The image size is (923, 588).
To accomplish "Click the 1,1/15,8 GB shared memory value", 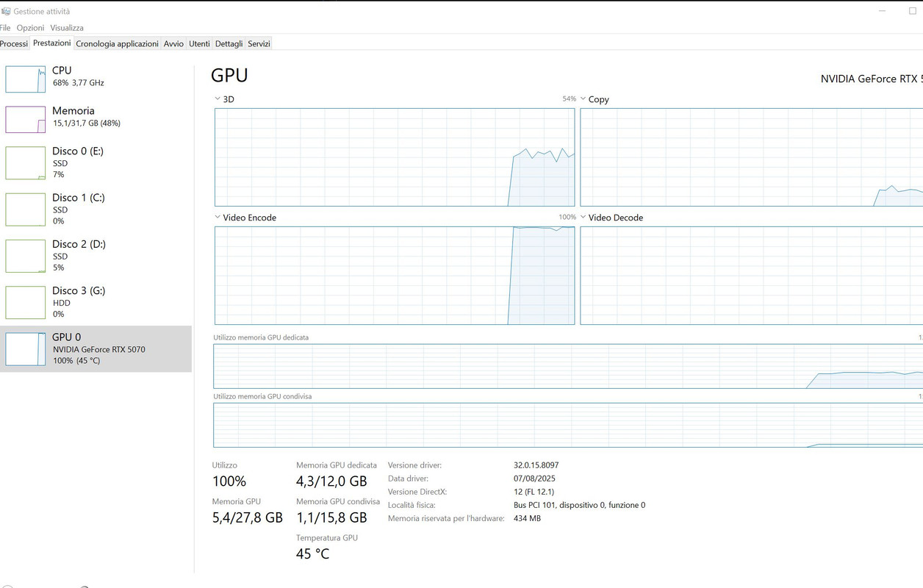I will [x=331, y=517].
